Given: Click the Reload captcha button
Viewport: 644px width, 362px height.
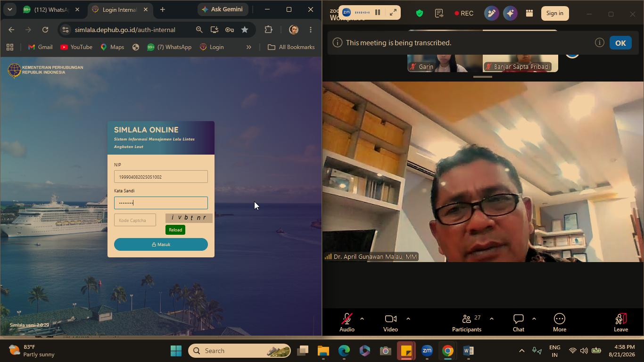Looking at the screenshot, I should click(175, 230).
